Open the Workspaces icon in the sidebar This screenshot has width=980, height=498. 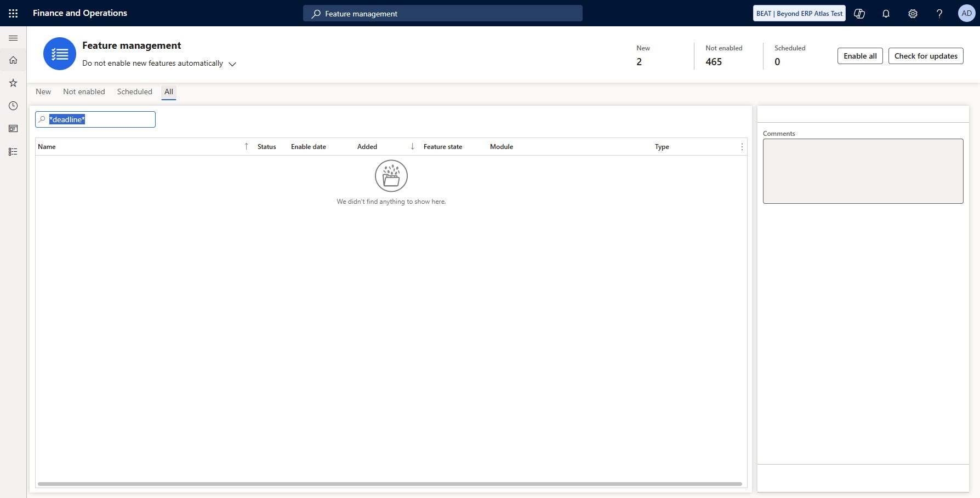(13, 129)
